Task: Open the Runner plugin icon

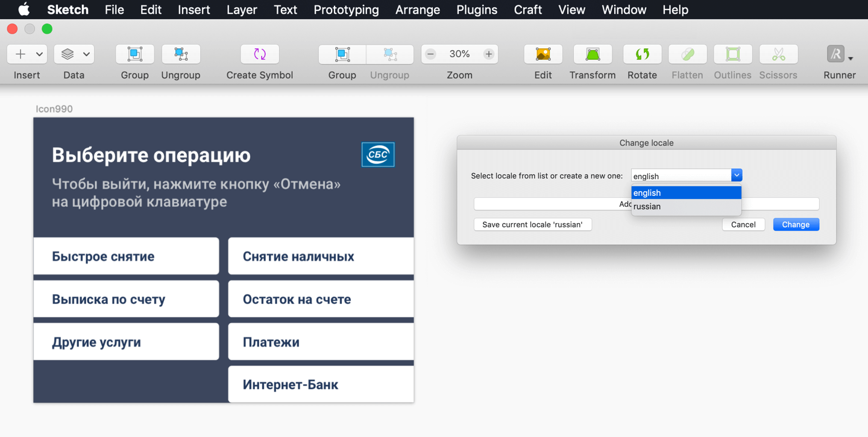Action: point(836,54)
